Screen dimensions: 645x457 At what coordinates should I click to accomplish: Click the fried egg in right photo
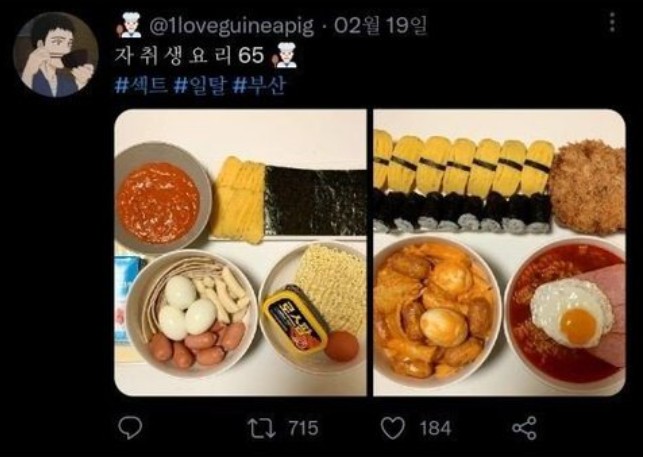(571, 313)
